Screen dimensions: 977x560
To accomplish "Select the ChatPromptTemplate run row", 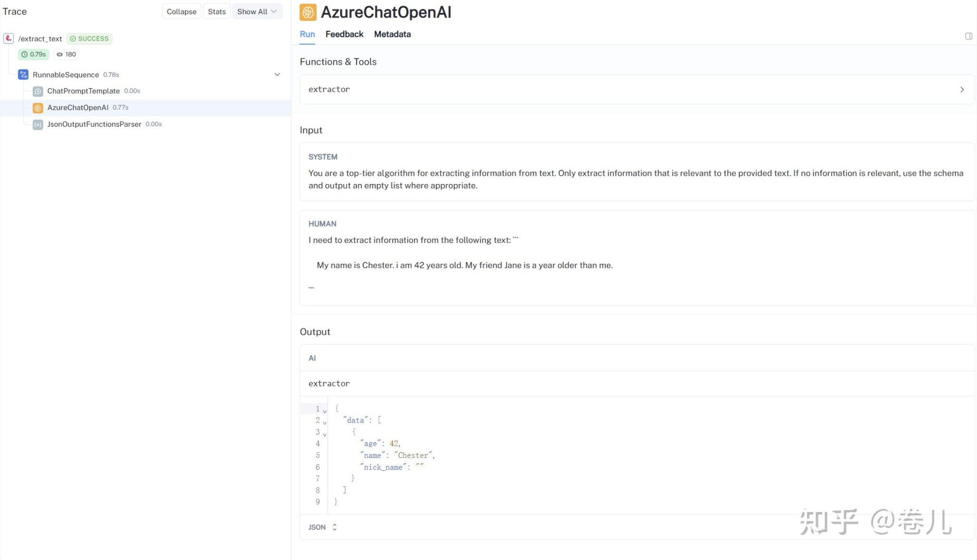I will pyautogui.click(x=83, y=91).
